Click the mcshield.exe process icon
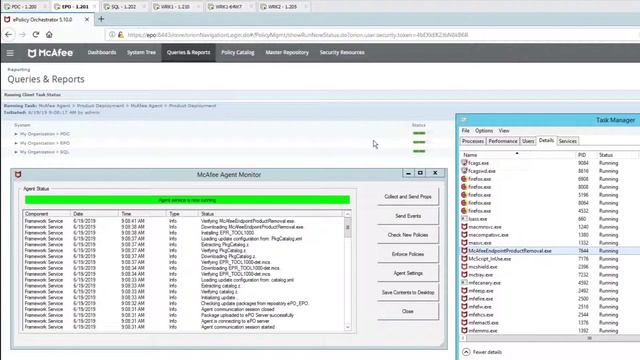 pos(464,267)
